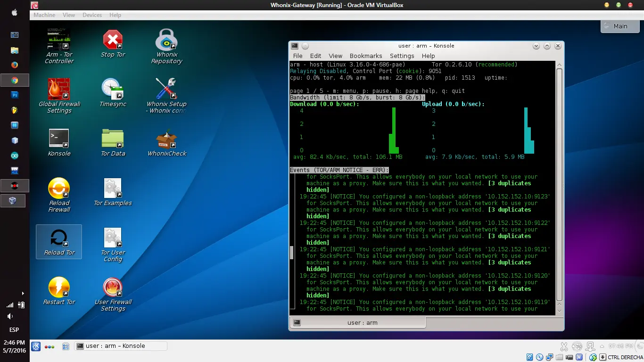Click the Reload Firewall desktop icon

point(59,195)
